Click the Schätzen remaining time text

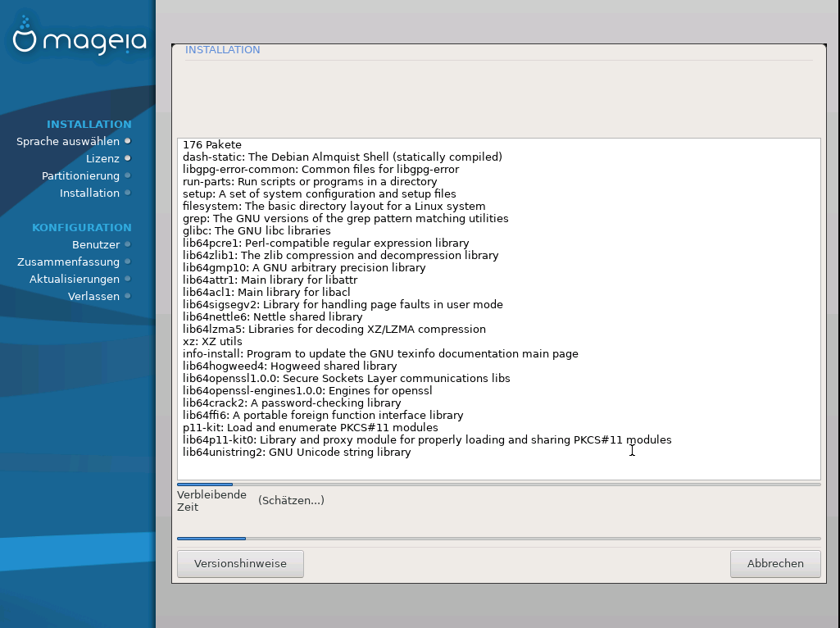tap(291, 500)
